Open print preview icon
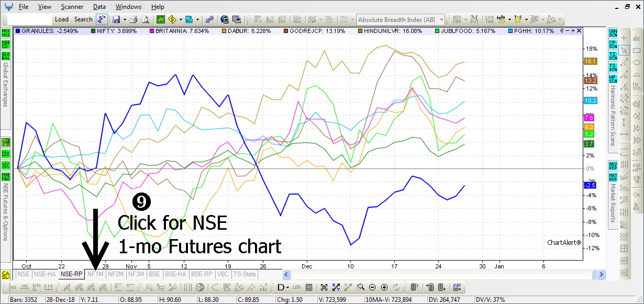This screenshot has height=304, width=644. tap(146, 19)
